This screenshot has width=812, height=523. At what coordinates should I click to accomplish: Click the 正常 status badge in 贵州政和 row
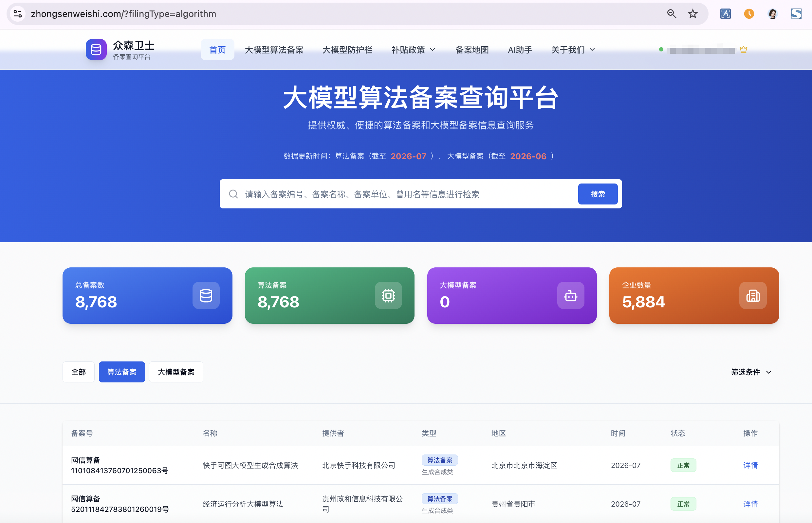click(683, 504)
